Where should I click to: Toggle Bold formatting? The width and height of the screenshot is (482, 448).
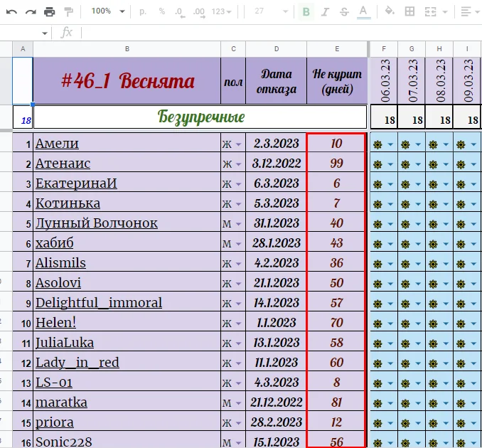click(306, 11)
